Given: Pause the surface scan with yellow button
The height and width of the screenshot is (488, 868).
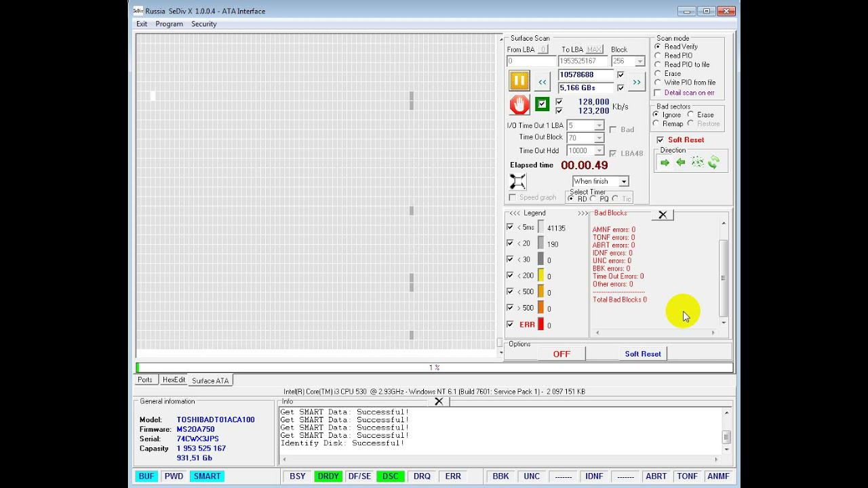Looking at the screenshot, I should tap(519, 81).
